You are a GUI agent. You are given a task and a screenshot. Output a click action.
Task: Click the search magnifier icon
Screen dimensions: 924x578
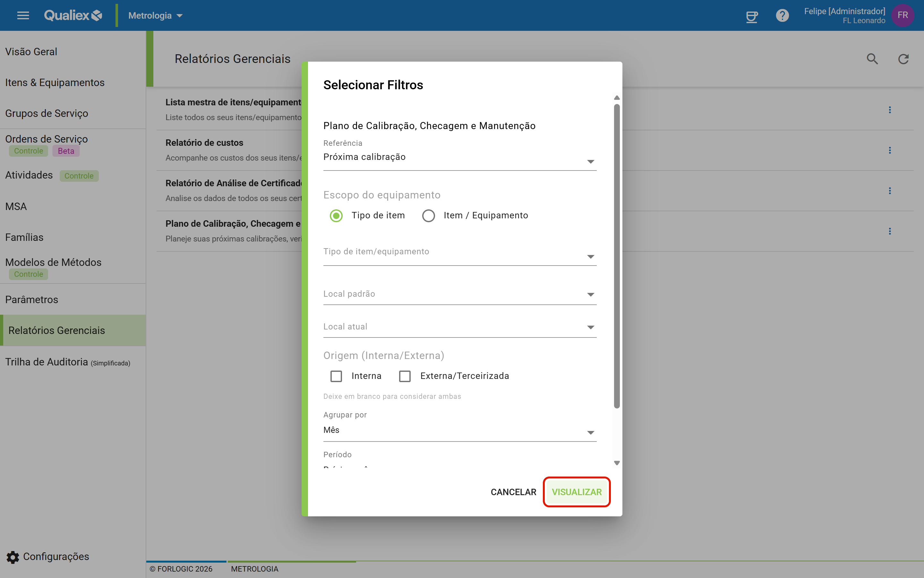(x=872, y=59)
